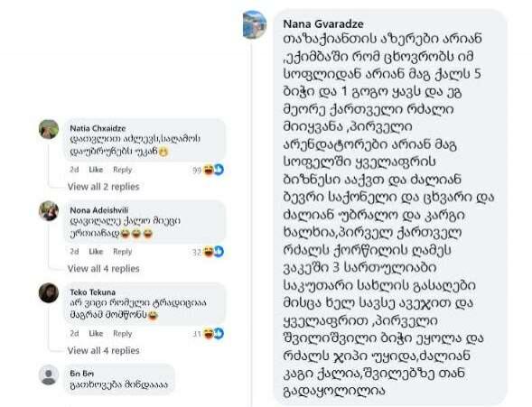The image size is (532, 407).
Task: Open the Teko Tekuna name link
Action: [x=93, y=292]
